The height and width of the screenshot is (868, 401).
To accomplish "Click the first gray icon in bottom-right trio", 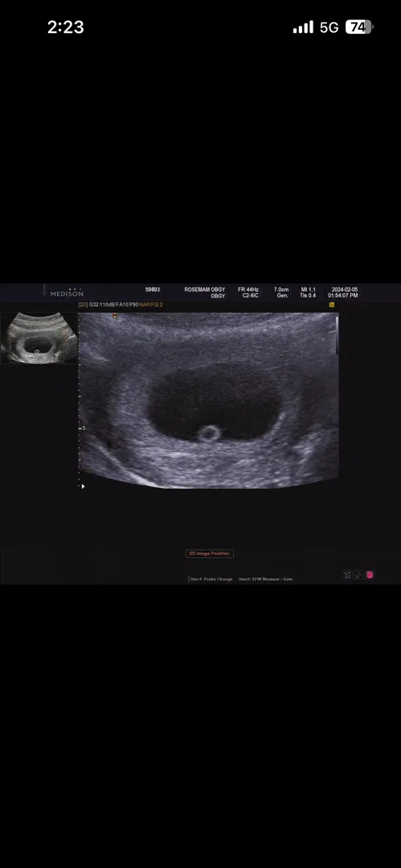I will pos(347,575).
